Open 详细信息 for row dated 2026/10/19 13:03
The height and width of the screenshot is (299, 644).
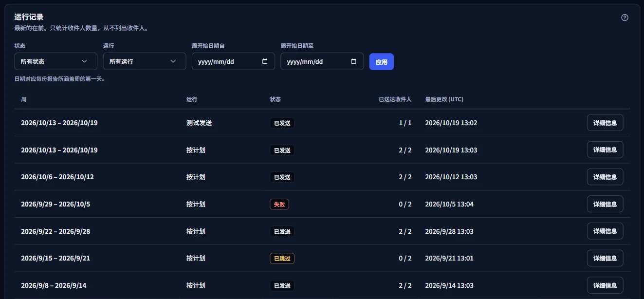(x=605, y=150)
